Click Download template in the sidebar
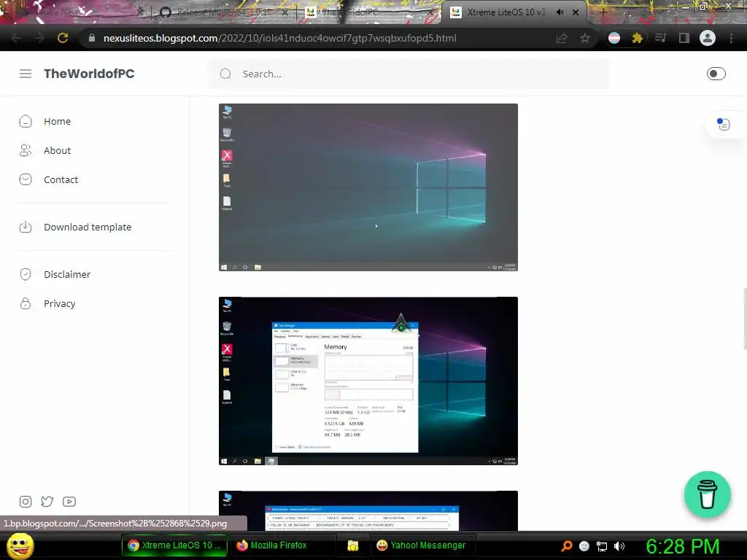 [x=88, y=227]
